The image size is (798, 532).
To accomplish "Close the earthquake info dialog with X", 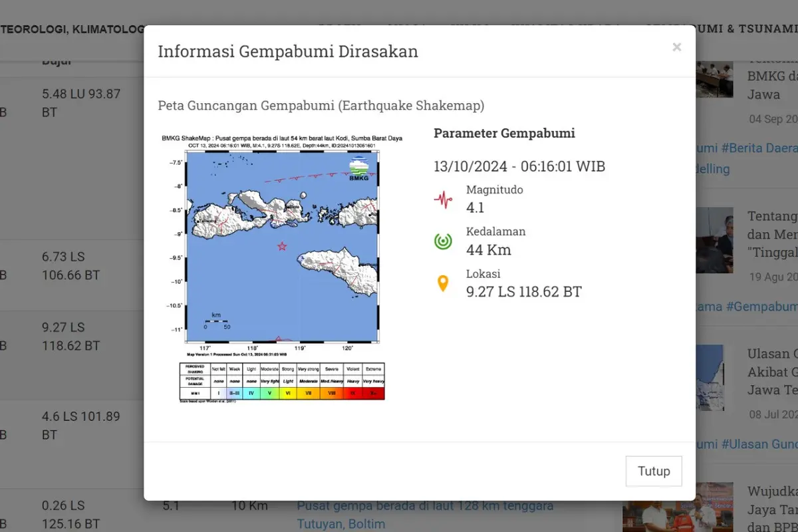I will tap(676, 47).
